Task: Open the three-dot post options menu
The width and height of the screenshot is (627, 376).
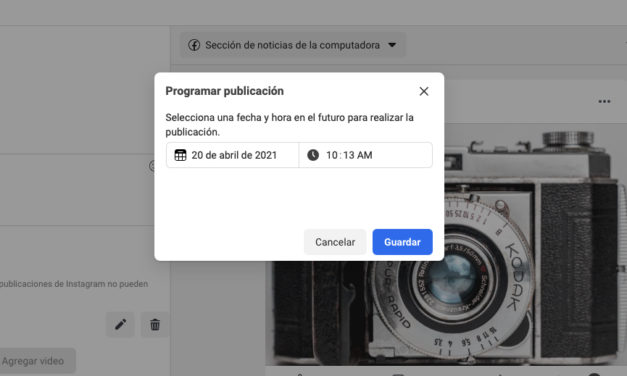Action: click(x=604, y=102)
